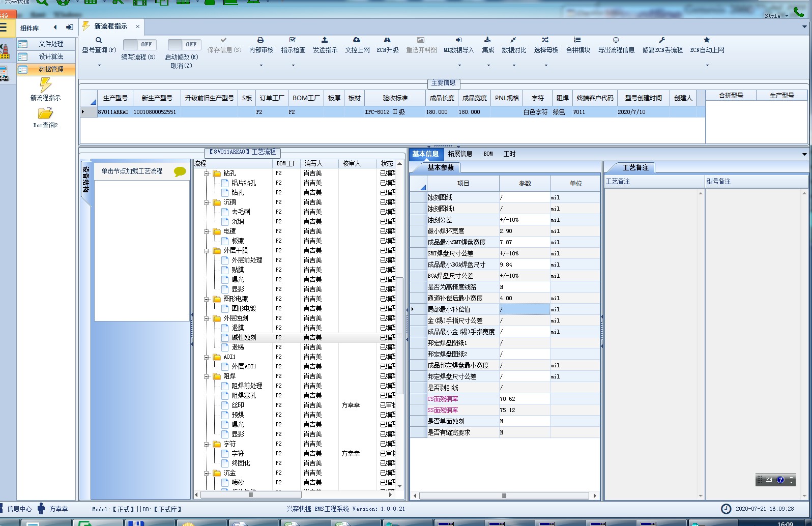Click the 生产型号 column header
Image resolution: width=812 pixels, height=526 pixels.
pos(115,98)
